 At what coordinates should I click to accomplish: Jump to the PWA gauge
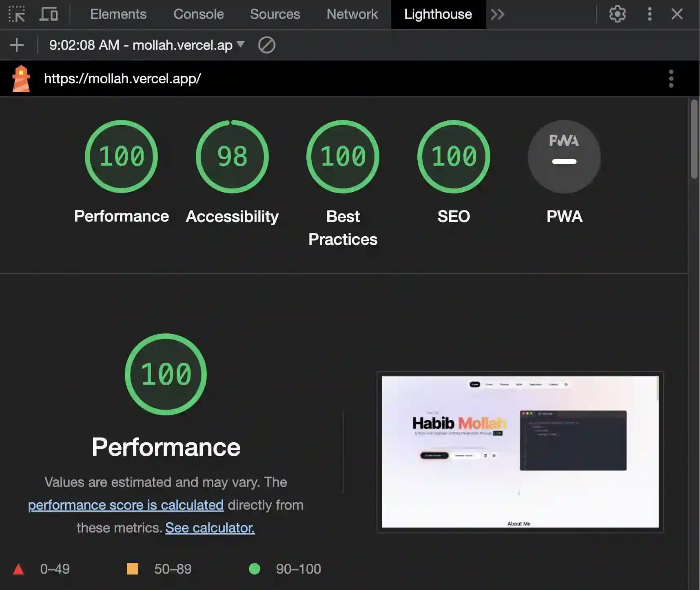click(564, 156)
